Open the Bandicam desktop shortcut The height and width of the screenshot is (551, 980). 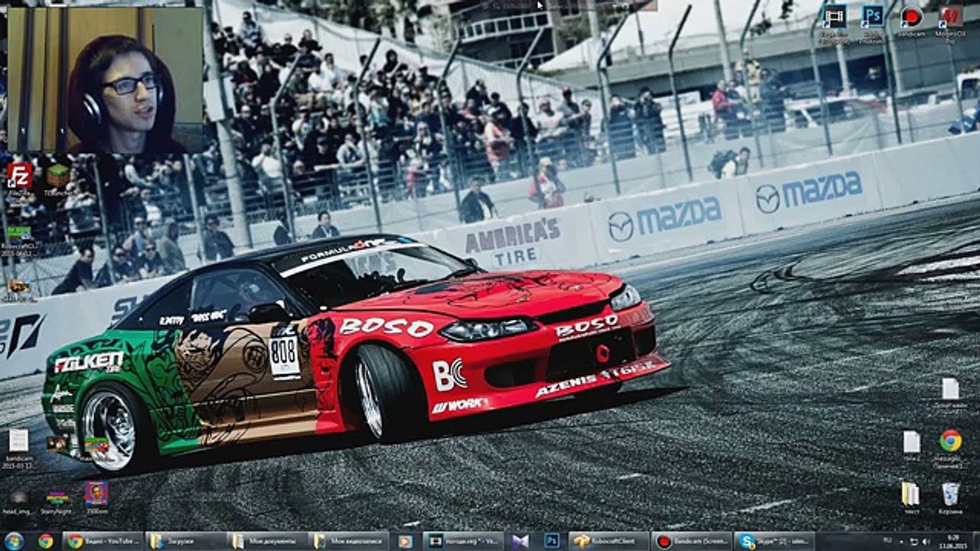911,16
